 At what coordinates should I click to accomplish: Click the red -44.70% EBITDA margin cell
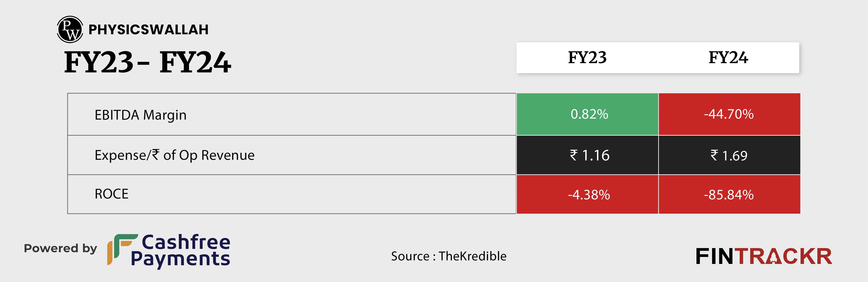pyautogui.click(x=729, y=114)
